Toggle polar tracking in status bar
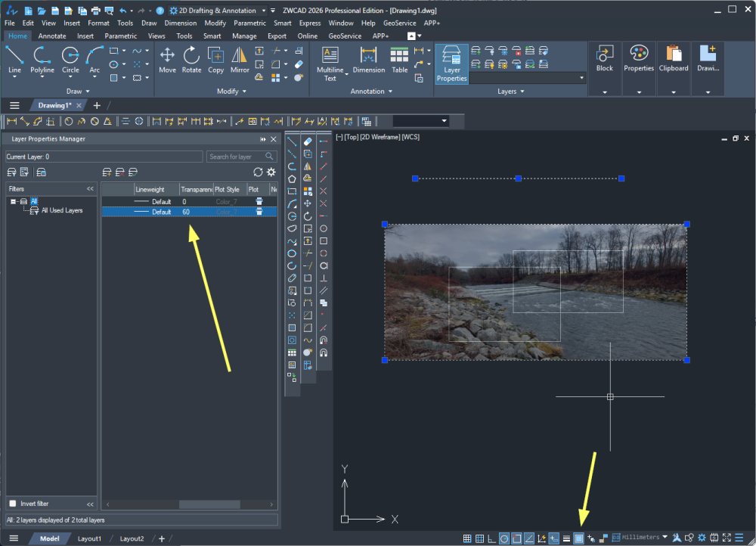The width and height of the screenshot is (756, 546). tap(503, 538)
